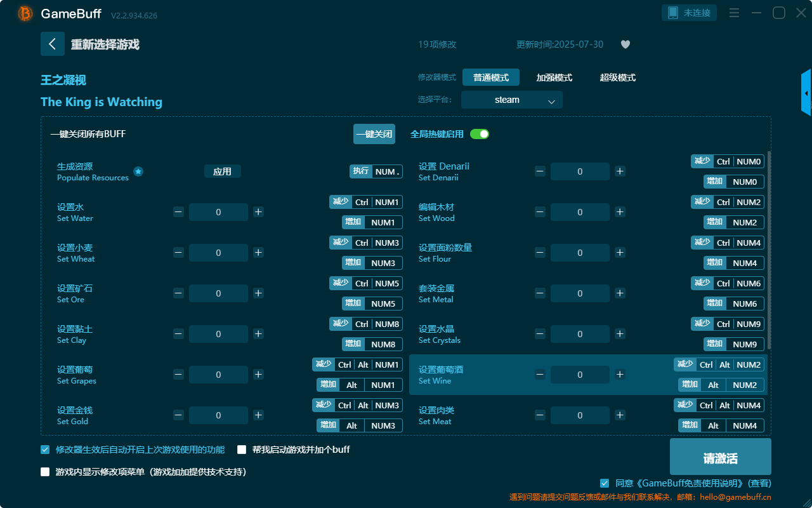This screenshot has width=812, height=508.
Task: Open the steam platform dropdown
Action: click(511, 100)
